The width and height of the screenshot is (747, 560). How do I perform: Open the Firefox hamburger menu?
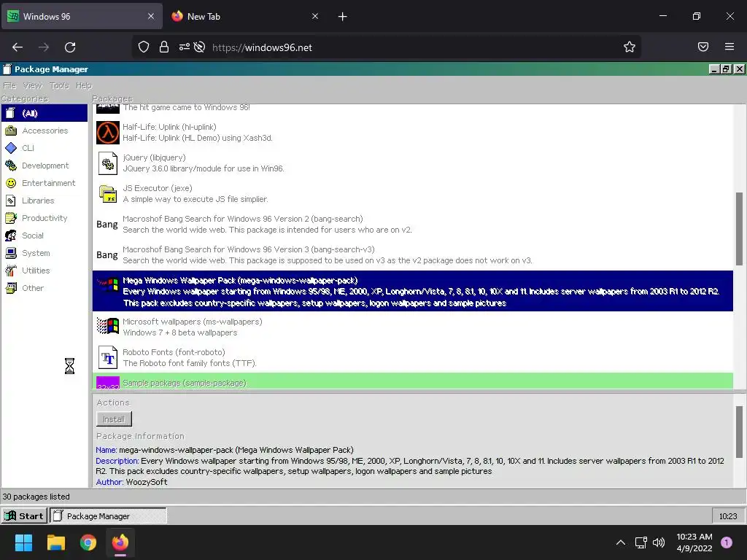(729, 47)
